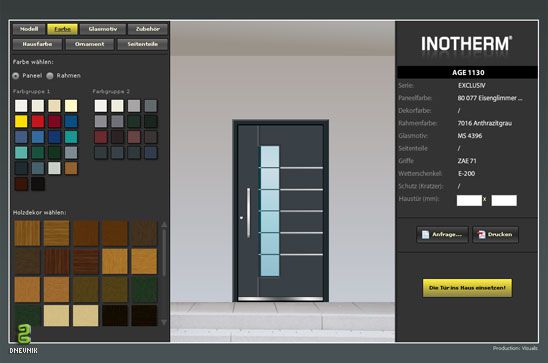
Task: Open the Zubehör tab
Action: point(148,29)
